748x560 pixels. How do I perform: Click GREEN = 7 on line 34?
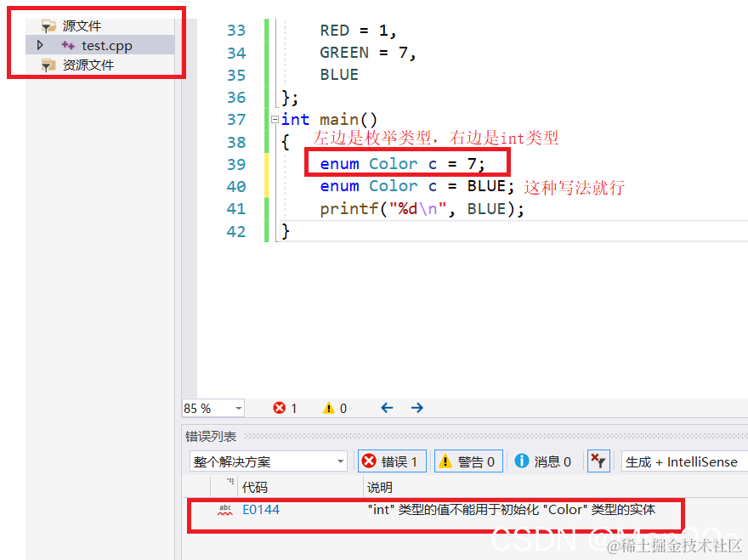point(368,53)
